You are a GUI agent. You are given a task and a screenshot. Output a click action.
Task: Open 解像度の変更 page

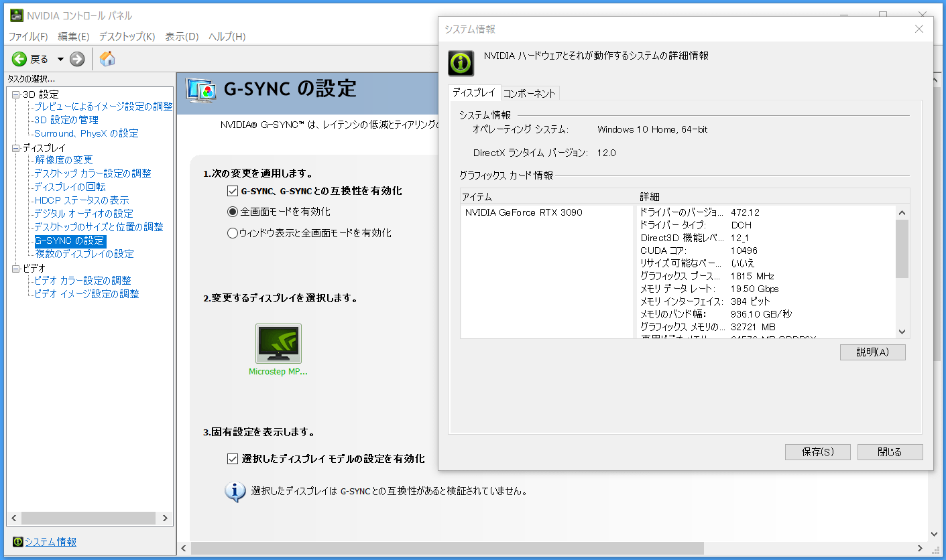click(64, 160)
